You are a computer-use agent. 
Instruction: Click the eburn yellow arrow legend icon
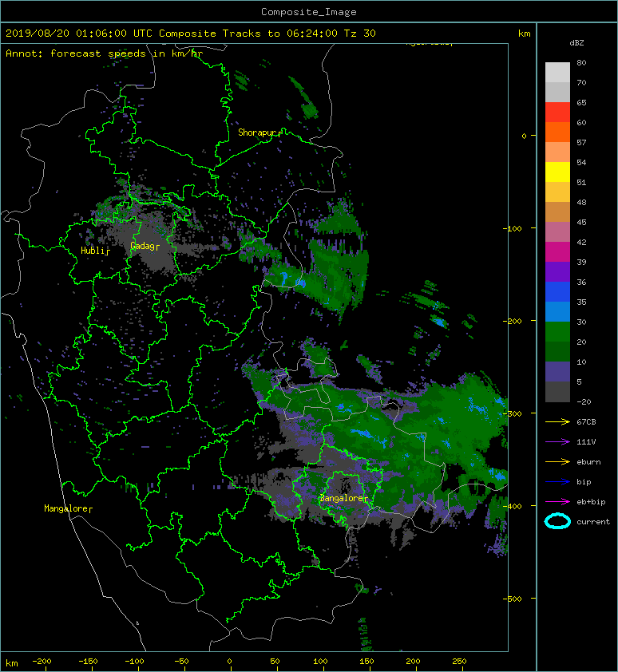tap(557, 461)
